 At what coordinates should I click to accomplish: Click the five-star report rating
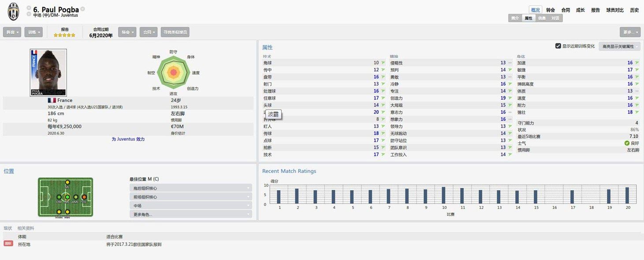65,35
